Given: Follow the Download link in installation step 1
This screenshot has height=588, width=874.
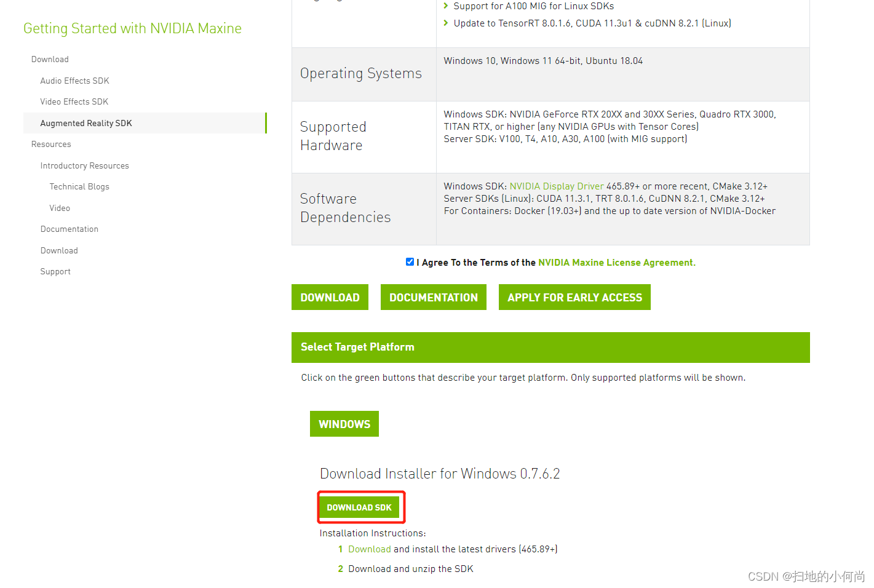Looking at the screenshot, I should click(370, 549).
